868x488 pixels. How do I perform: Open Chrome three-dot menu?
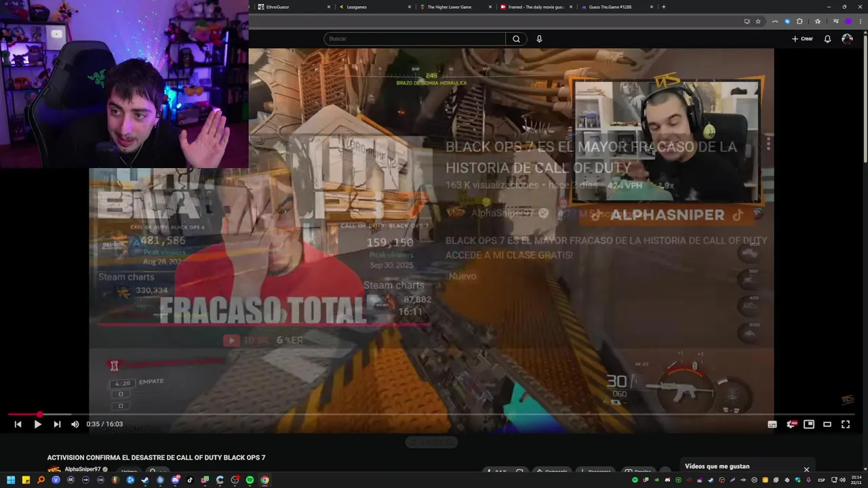(x=861, y=21)
